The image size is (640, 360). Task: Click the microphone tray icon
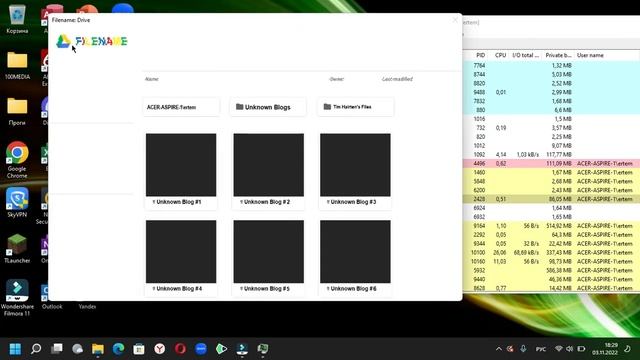(523, 349)
